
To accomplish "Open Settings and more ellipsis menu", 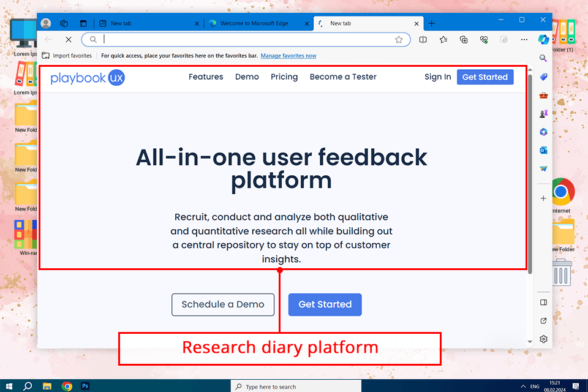I will [x=524, y=39].
